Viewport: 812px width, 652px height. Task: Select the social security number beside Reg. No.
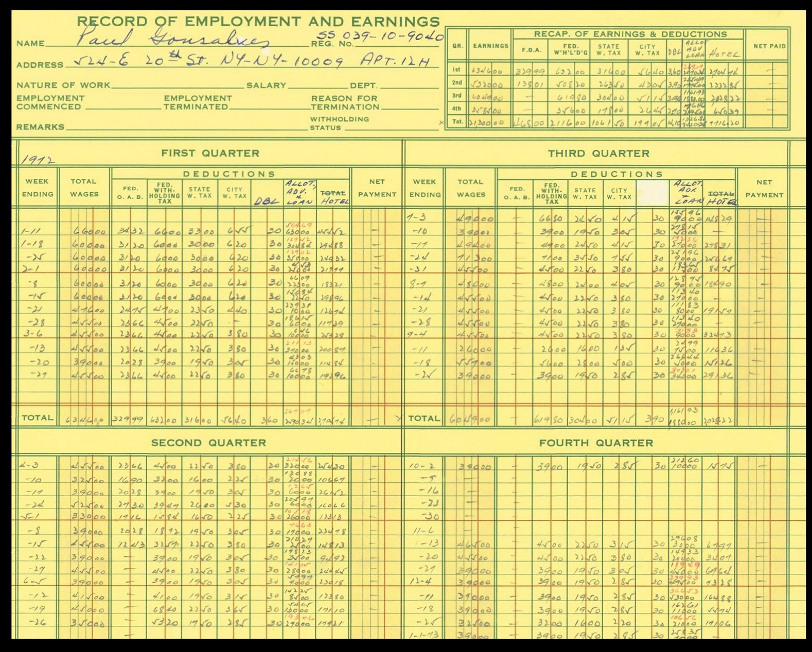tap(380, 37)
